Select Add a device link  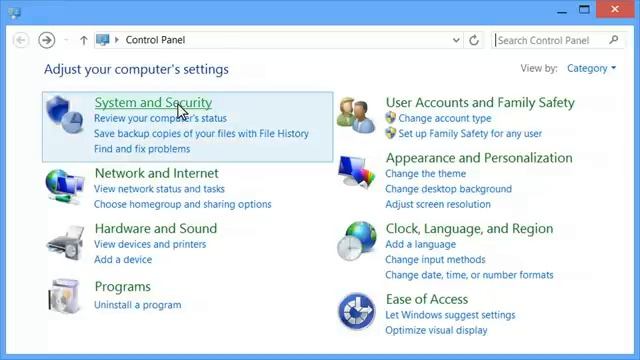(123, 260)
